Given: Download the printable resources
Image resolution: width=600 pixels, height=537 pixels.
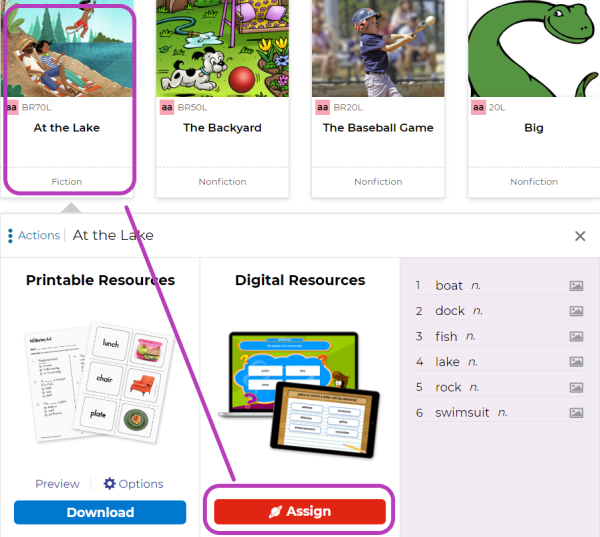Looking at the screenshot, I should (100, 512).
